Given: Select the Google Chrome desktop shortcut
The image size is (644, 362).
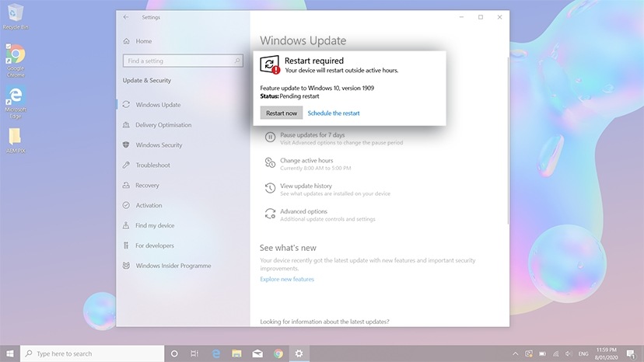Looking at the screenshot, I should click(16, 60).
